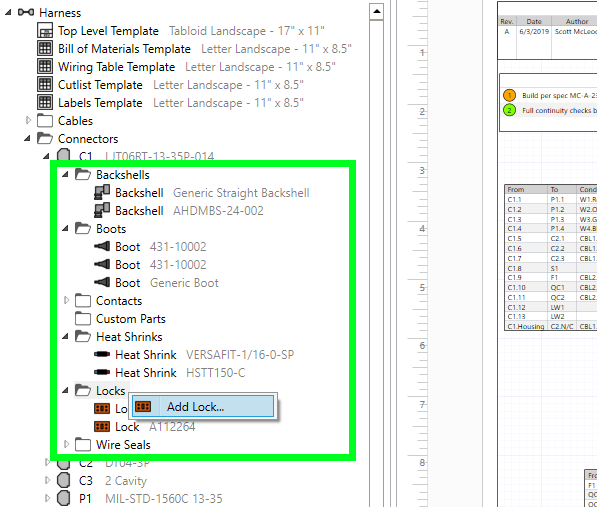Viewport: 597px width, 507px height.
Task: Choose Add Lock... from context menu
Action: (x=203, y=407)
